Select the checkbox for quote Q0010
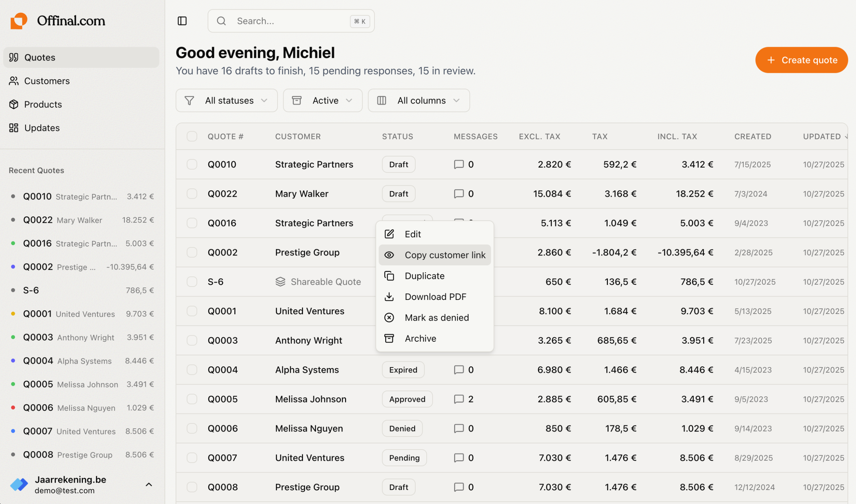 click(192, 164)
